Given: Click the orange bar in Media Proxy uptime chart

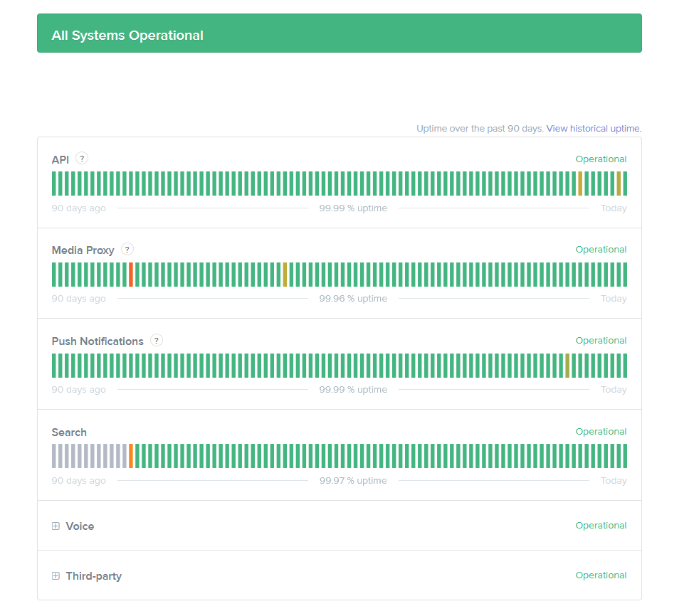Looking at the screenshot, I should pos(285,274).
